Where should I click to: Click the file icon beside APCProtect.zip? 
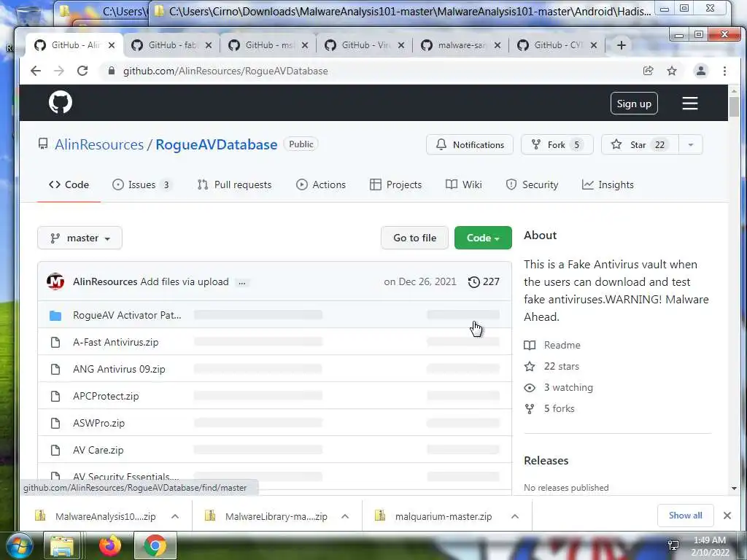55,396
